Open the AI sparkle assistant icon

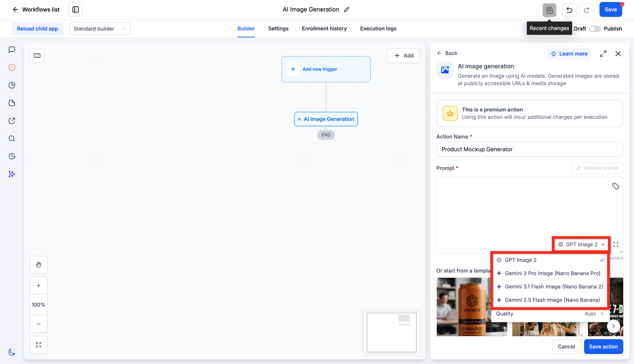pos(12,174)
